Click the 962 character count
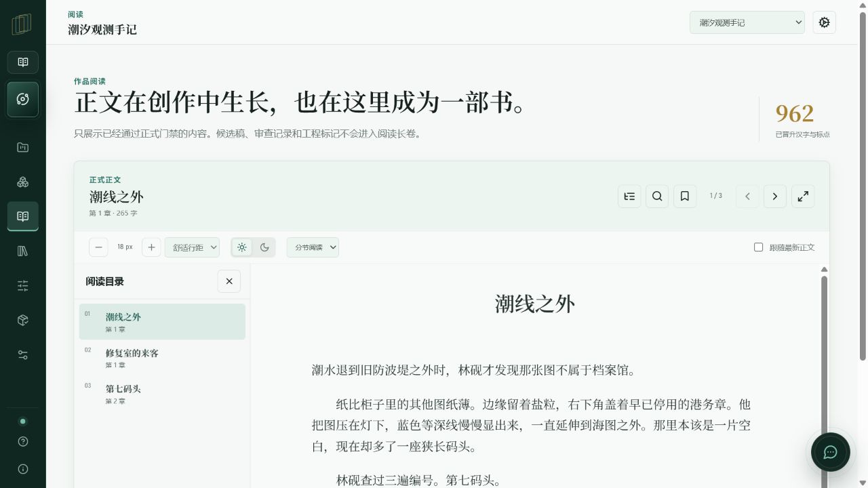 tap(795, 113)
